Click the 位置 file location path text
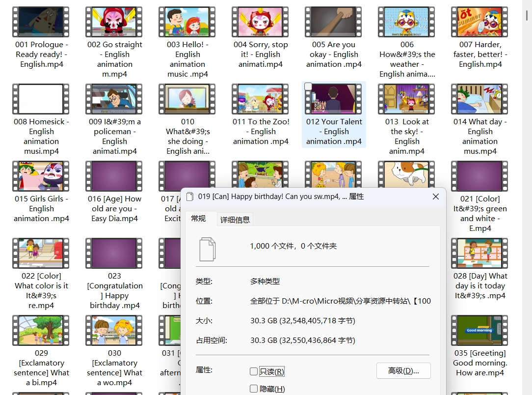532x395 pixels. [340, 301]
